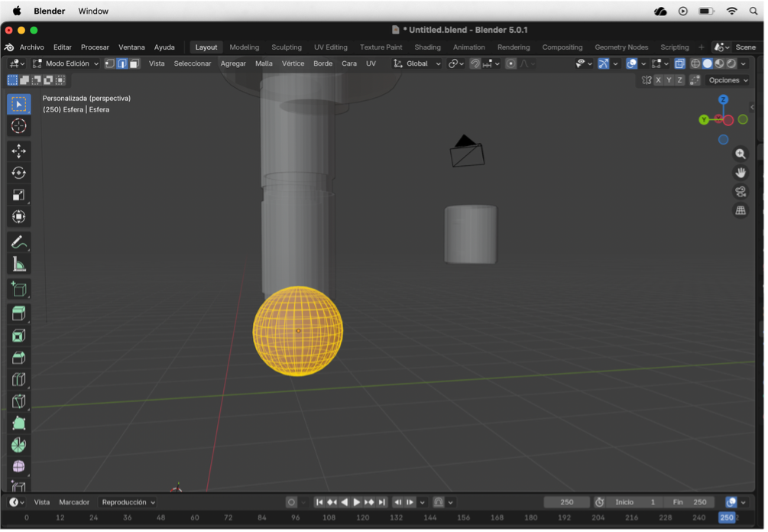
Task: Switch to rendered viewport shading
Action: point(730,63)
